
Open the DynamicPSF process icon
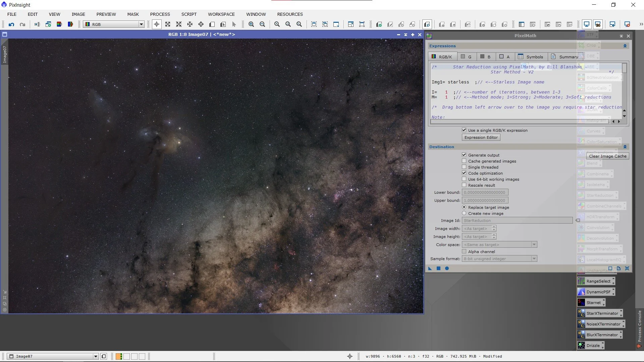point(596,292)
